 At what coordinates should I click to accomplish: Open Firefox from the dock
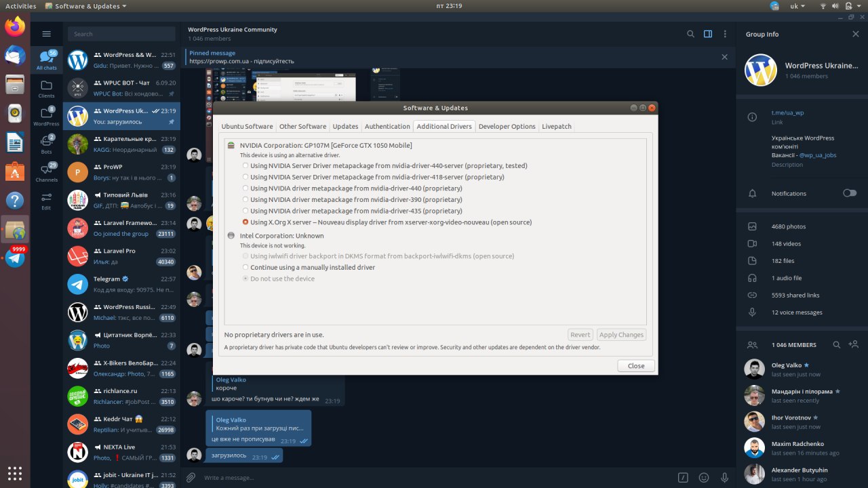(x=15, y=27)
